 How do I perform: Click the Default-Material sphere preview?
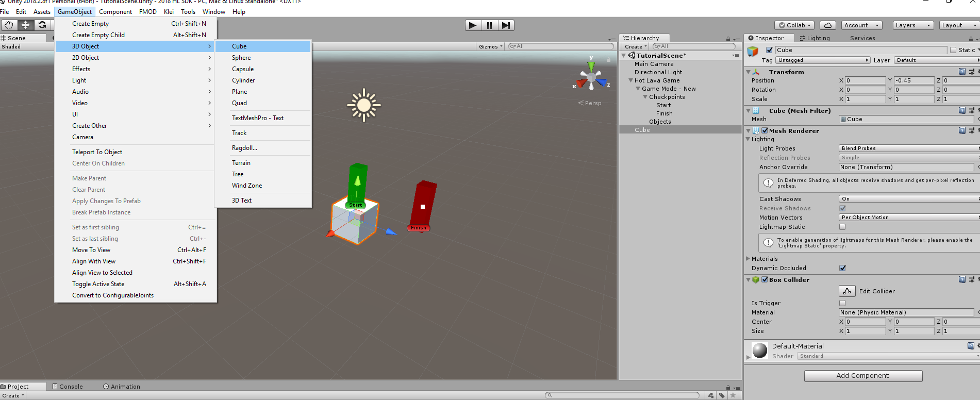pos(760,351)
